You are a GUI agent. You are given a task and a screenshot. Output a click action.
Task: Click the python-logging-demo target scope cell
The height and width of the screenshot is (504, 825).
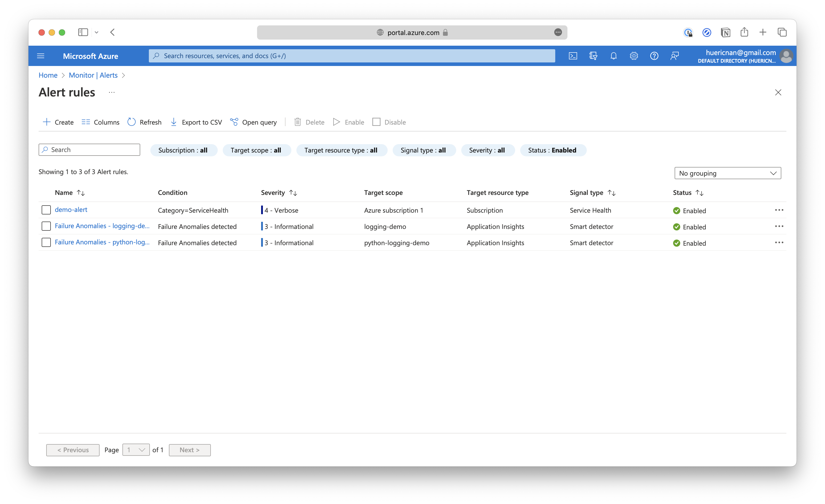[x=396, y=243]
